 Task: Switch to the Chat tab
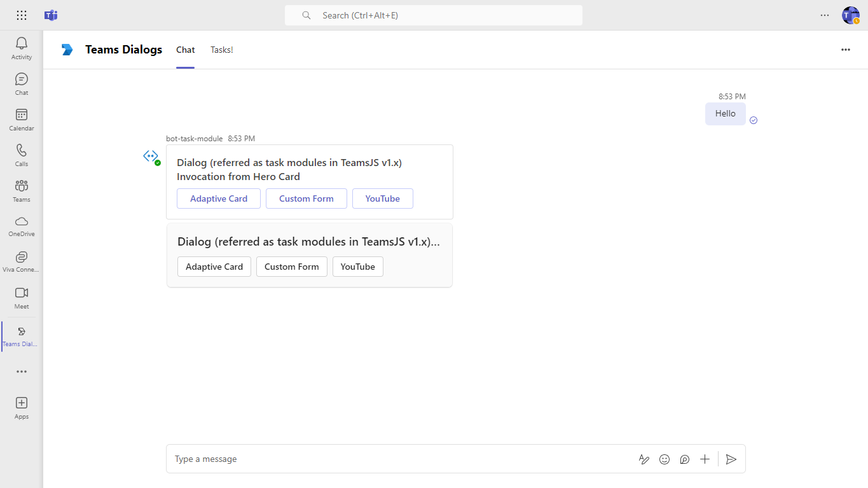186,50
